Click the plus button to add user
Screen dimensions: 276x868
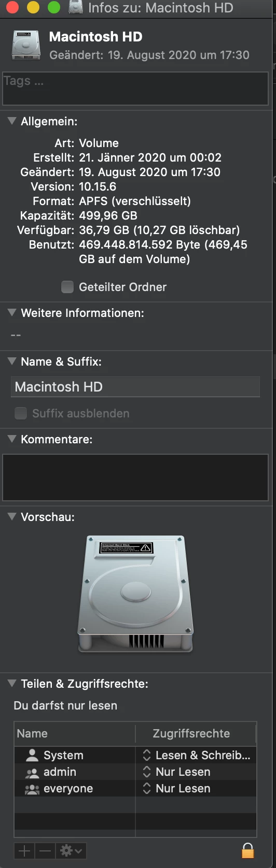(x=24, y=850)
